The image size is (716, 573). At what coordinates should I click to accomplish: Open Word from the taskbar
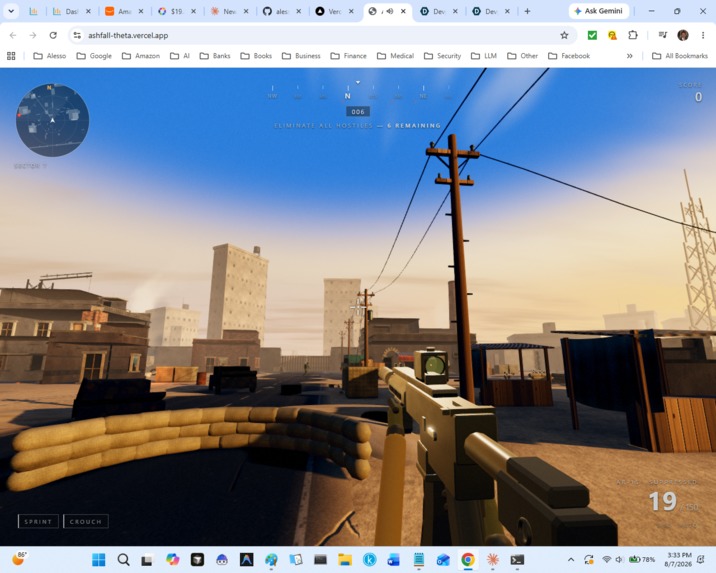[394, 559]
